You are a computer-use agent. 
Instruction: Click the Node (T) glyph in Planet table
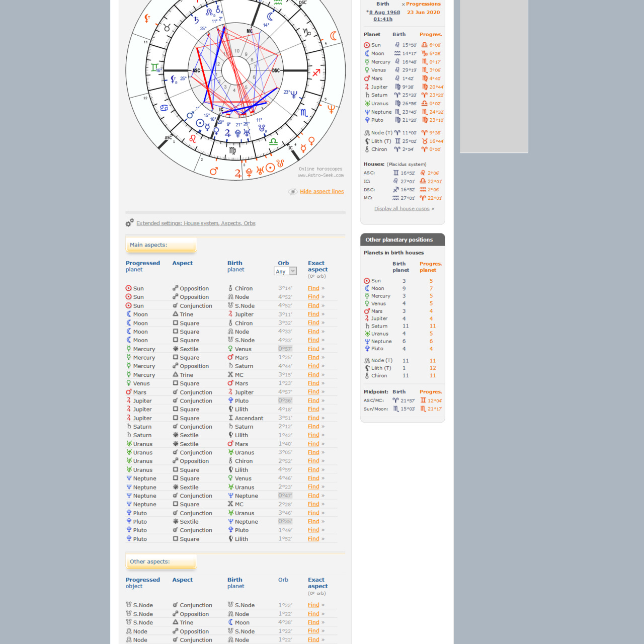367,133
